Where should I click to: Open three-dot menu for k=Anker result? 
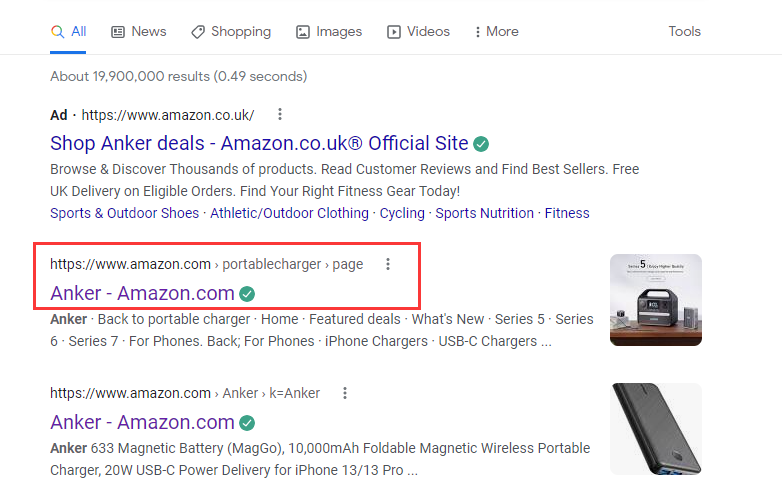[345, 393]
